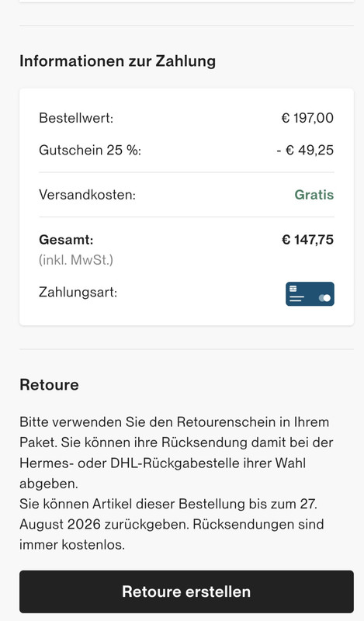
Task: Click the Retoure section heading
Action: coord(49,384)
